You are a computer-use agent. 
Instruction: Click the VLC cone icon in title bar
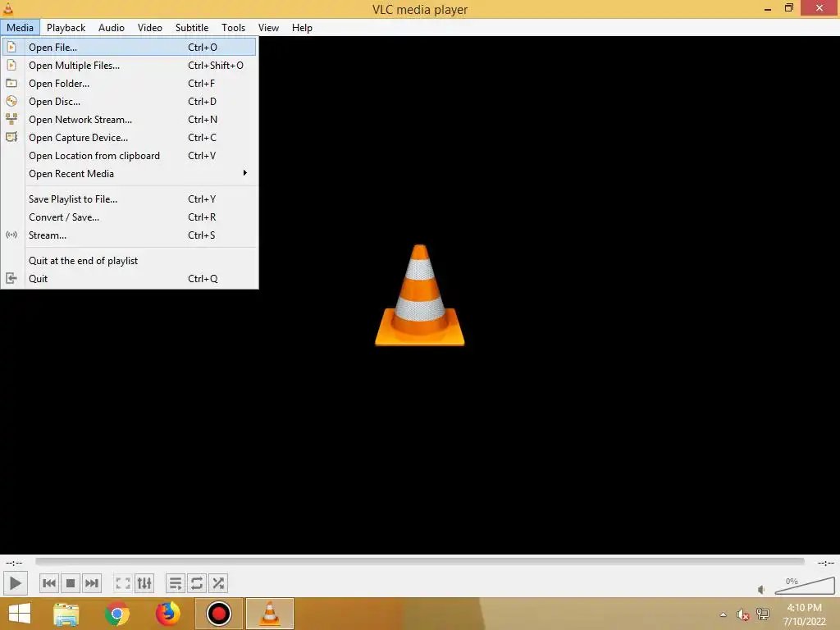click(x=8, y=8)
